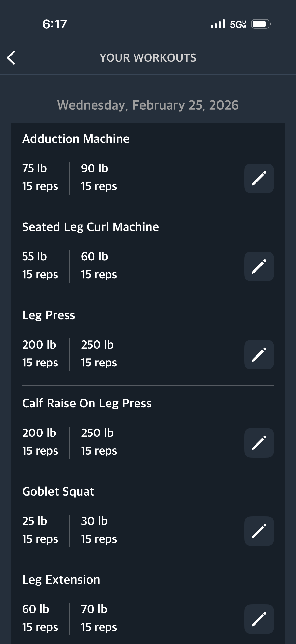The image size is (296, 644).
Task: Select the 90 lb Adduction set
Action: (99, 177)
